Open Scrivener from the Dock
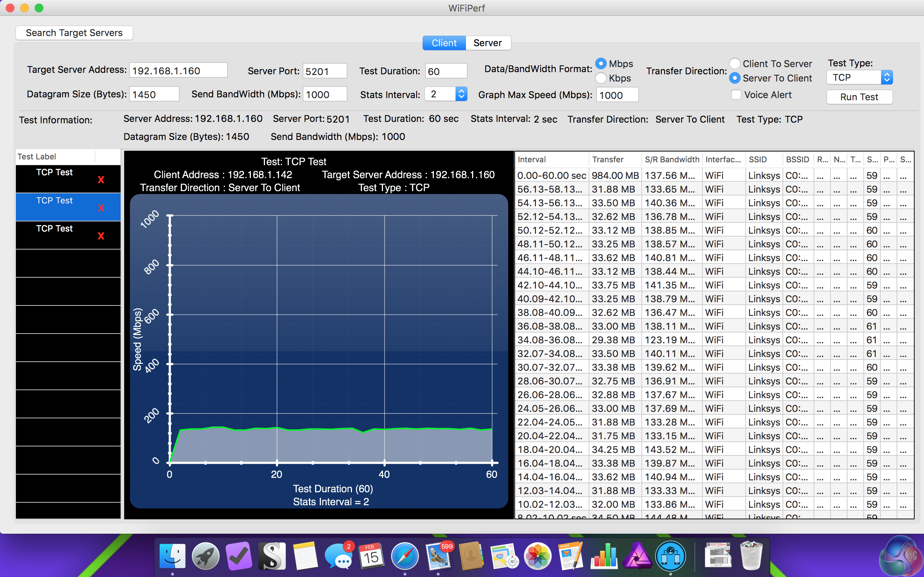Screen dimensions: 924x577 [272, 556]
